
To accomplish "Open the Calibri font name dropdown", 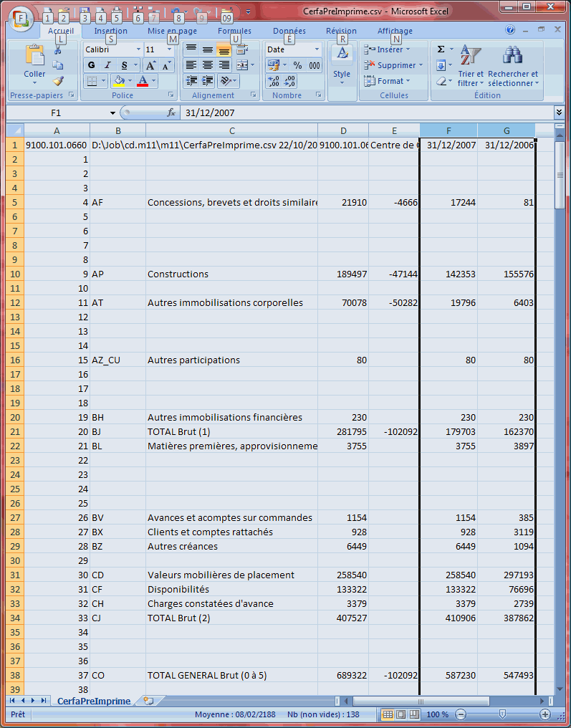I will coord(138,49).
